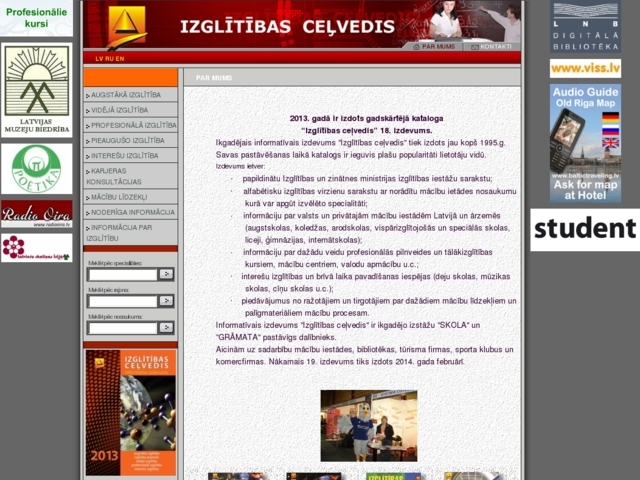Open the Kontakti header link
This screenshot has width=640, height=480.
(494, 46)
